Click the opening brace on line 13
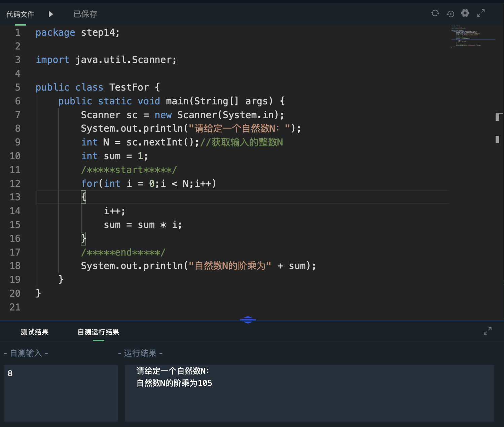 pos(84,197)
